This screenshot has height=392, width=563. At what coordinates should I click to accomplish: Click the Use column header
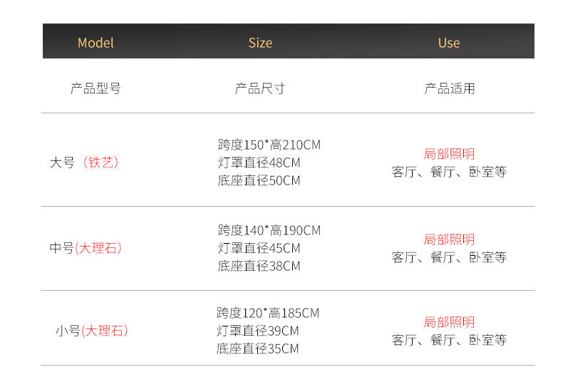click(449, 43)
